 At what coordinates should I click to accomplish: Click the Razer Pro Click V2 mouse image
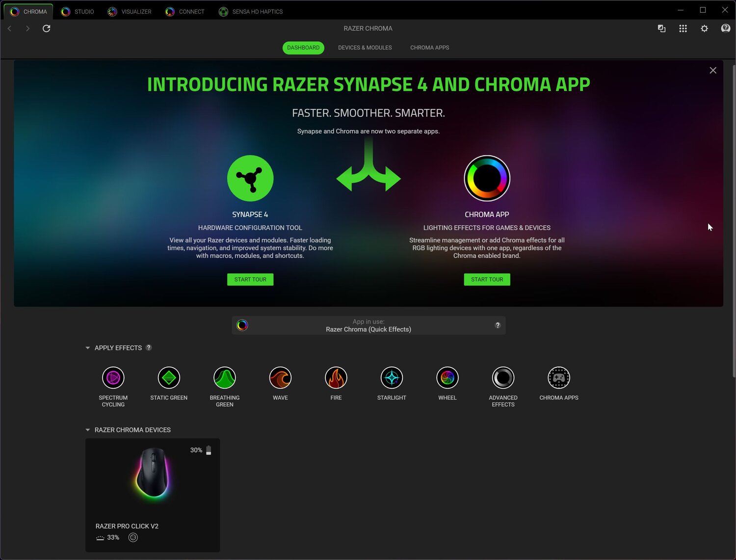(x=153, y=473)
